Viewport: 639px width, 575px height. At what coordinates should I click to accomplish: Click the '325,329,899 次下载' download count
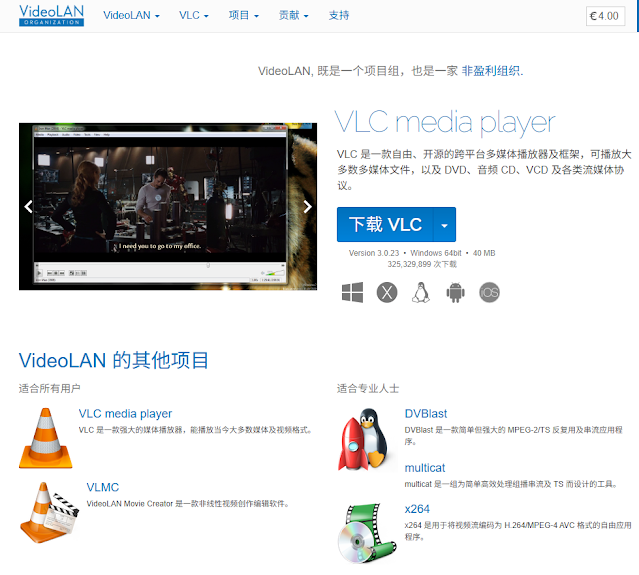click(422, 264)
